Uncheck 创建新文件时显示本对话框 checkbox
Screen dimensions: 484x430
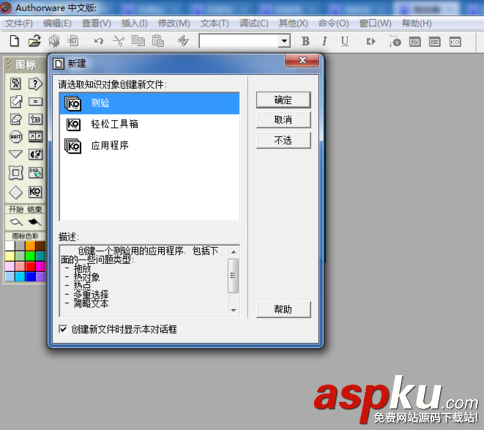[x=63, y=329]
